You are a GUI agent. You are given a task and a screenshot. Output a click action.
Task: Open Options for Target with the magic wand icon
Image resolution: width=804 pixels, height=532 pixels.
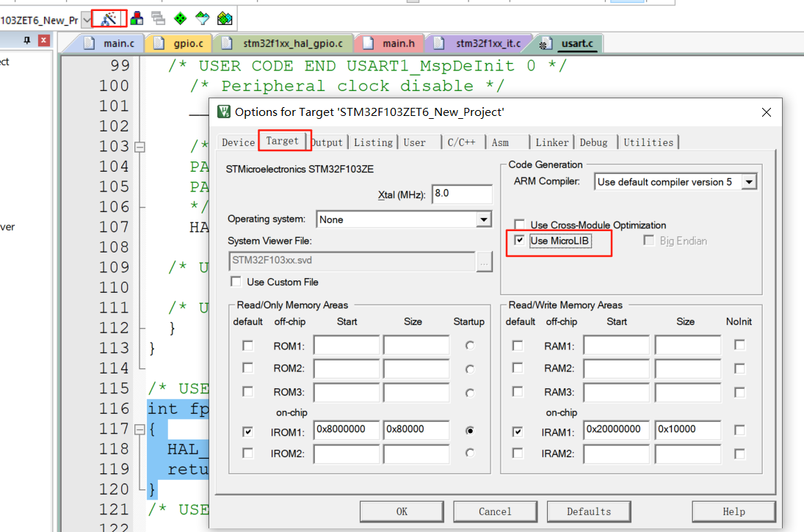click(109, 18)
